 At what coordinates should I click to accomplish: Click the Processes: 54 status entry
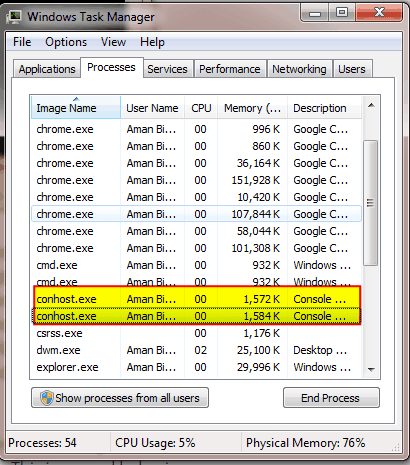point(42,443)
